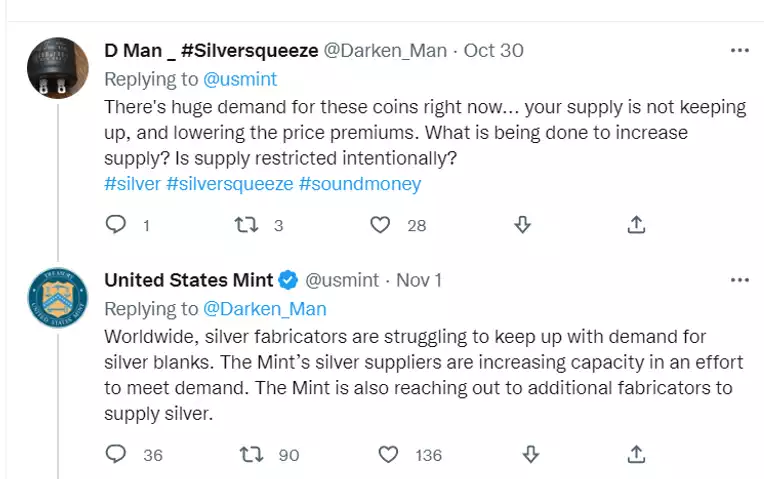This screenshot has height=479, width=764.
Task: Retweet the United States Mint reply
Action: [x=251, y=455]
